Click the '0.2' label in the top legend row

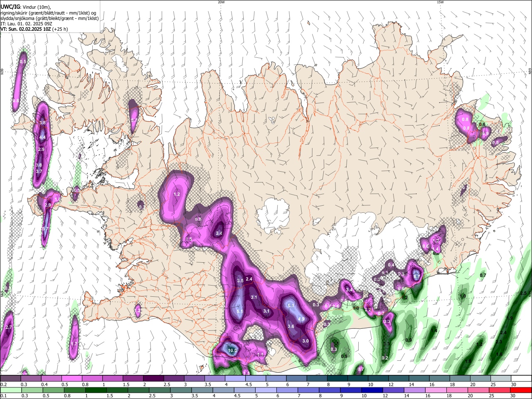3,384
